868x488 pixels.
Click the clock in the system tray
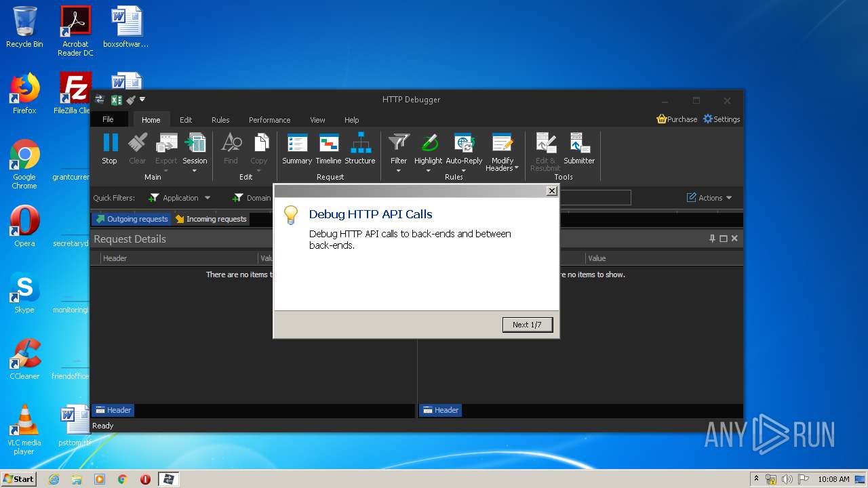[833, 479]
